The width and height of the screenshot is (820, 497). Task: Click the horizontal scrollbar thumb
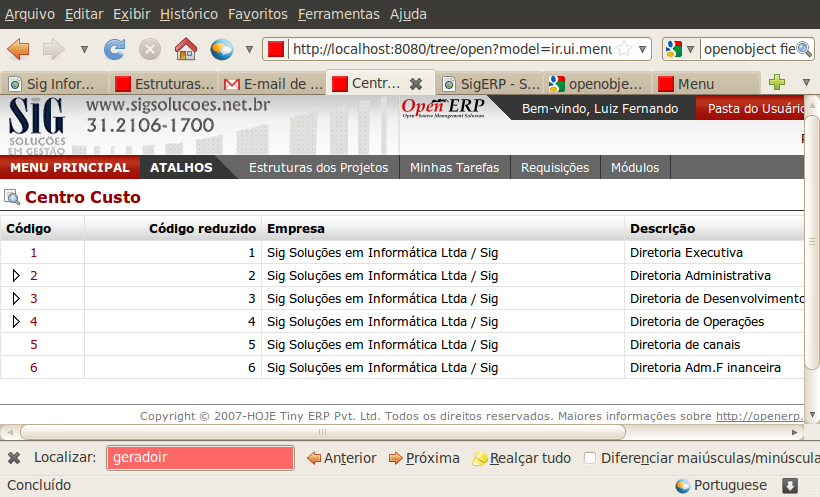(x=323, y=432)
